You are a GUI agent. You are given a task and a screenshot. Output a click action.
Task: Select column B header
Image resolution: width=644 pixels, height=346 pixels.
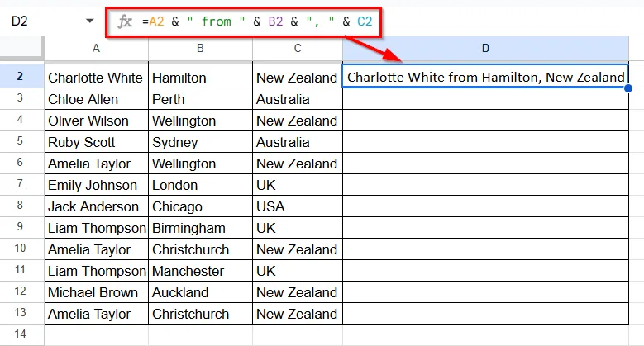[200, 49]
